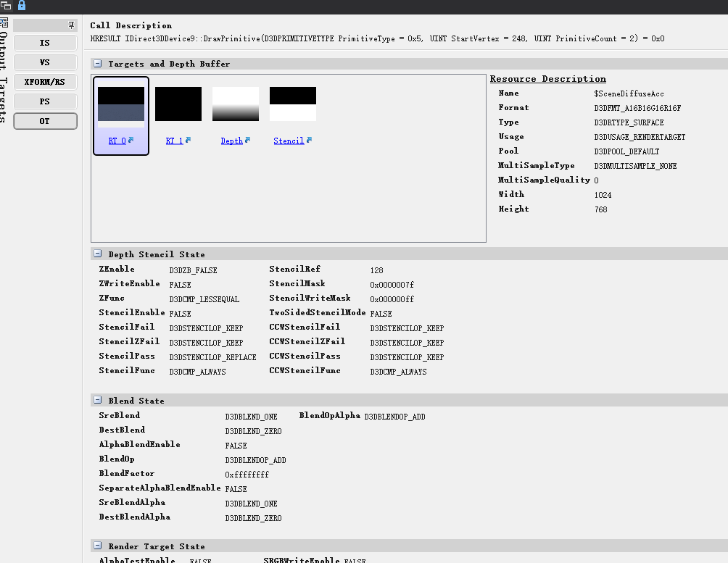Viewport: 728px width, 563px height.
Task: Collapse Targets and Depth Buffer section
Action: click(x=97, y=64)
